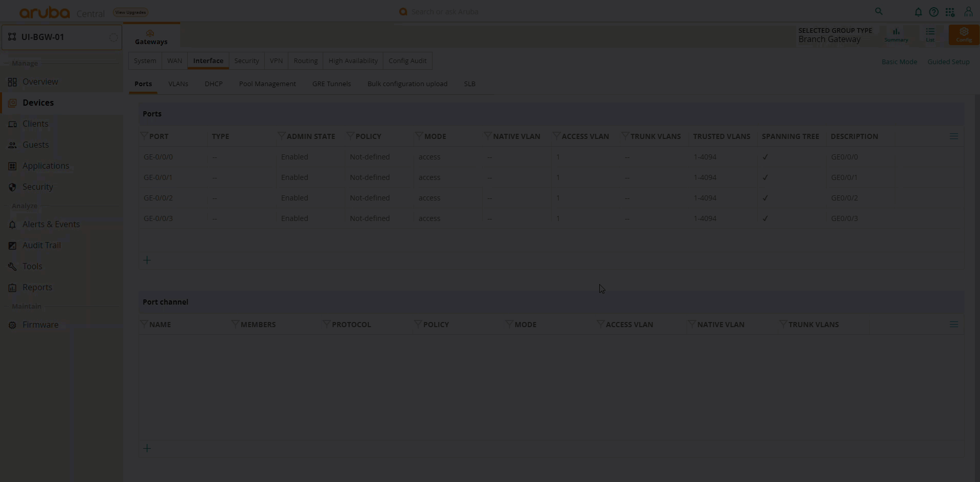The height and width of the screenshot is (482, 980).
Task: Click the plus icon to add port
Action: click(147, 260)
